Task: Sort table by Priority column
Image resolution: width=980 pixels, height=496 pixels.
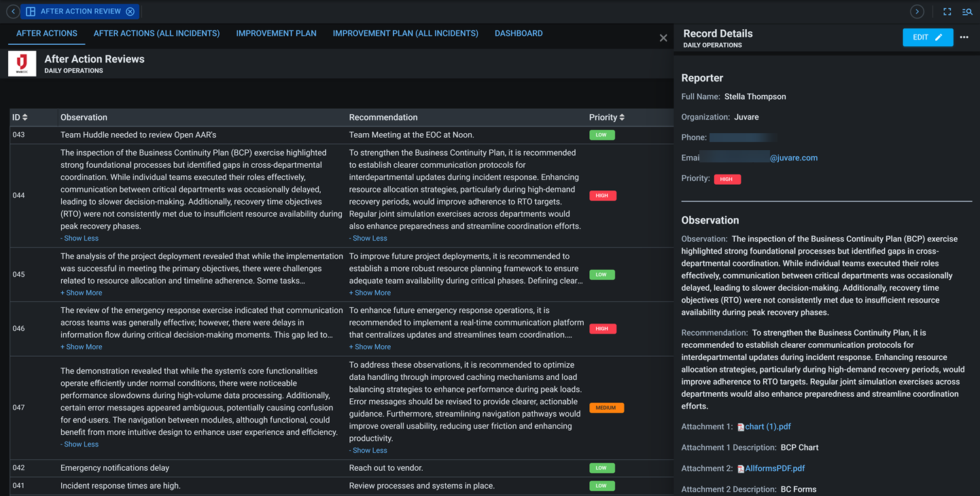Action: point(621,118)
